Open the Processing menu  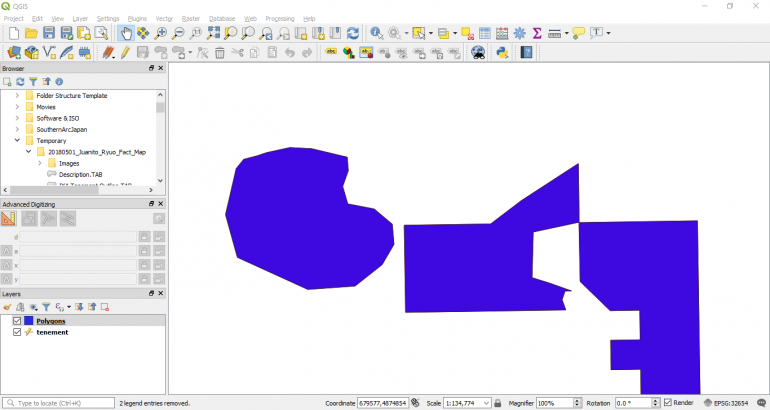[x=279, y=19]
